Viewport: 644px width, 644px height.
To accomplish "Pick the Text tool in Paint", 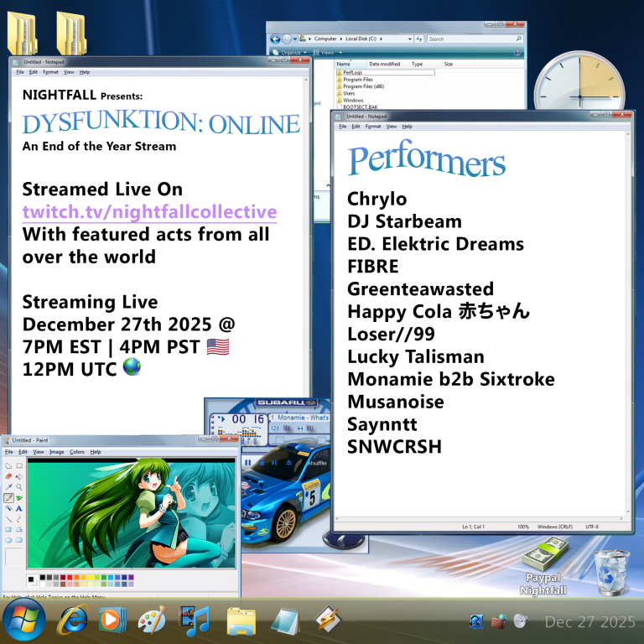I will 19,508.
